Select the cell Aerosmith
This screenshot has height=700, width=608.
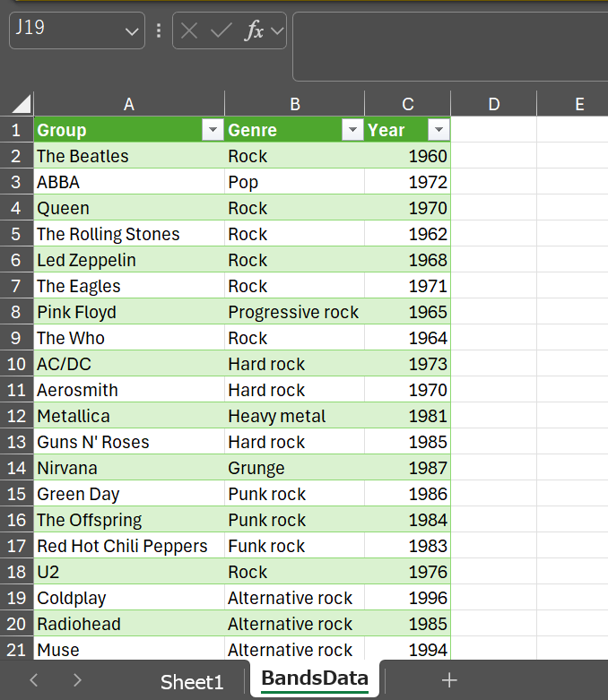point(129,390)
